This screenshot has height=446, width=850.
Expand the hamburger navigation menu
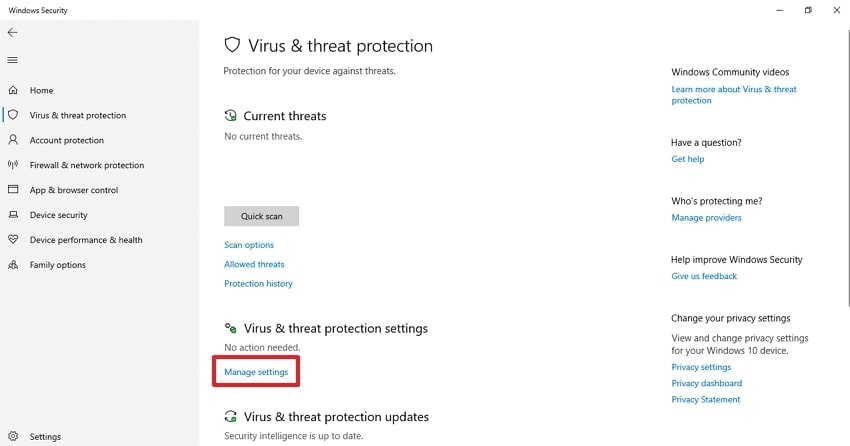(13, 60)
